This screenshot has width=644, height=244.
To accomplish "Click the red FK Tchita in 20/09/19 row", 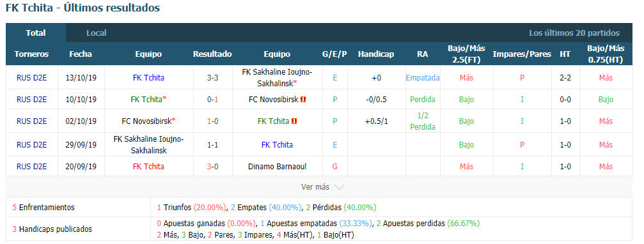I will (148, 167).
